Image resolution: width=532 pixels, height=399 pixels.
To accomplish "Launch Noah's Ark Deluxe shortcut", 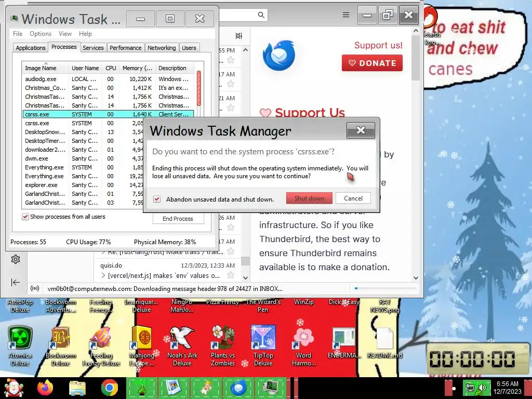I will [182, 345].
